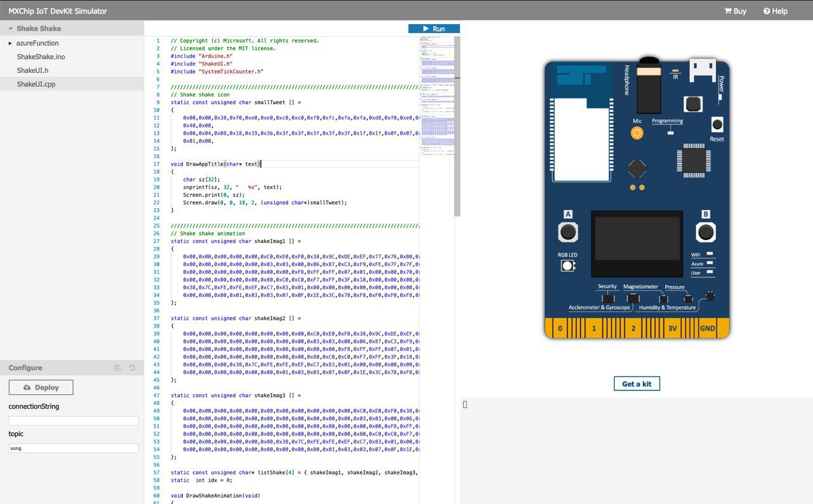Click the Run button
This screenshot has height=504, width=813.
(434, 29)
